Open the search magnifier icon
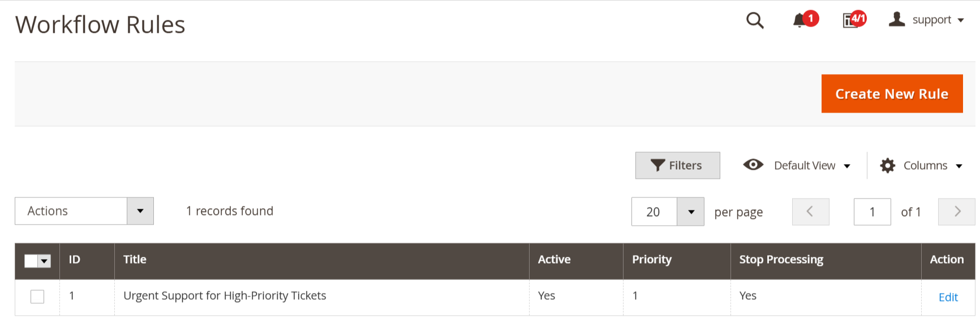This screenshot has width=980, height=323. pyautogui.click(x=755, y=20)
